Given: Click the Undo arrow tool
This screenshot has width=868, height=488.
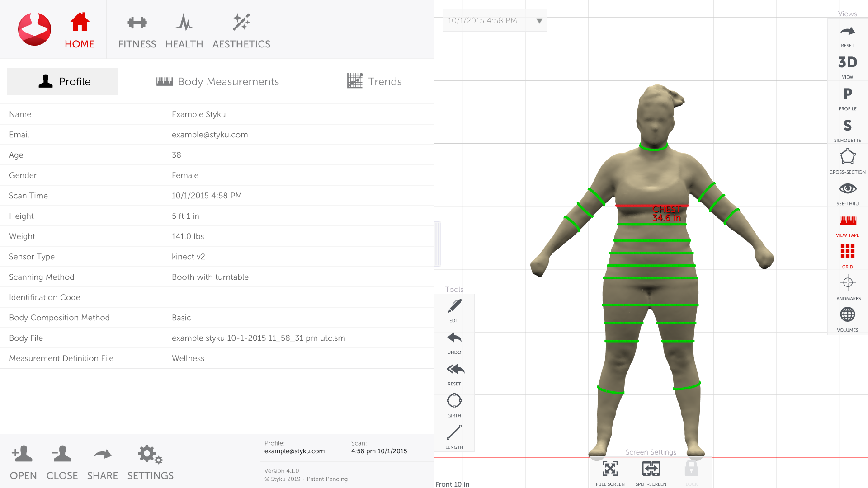Looking at the screenshot, I should (x=454, y=341).
